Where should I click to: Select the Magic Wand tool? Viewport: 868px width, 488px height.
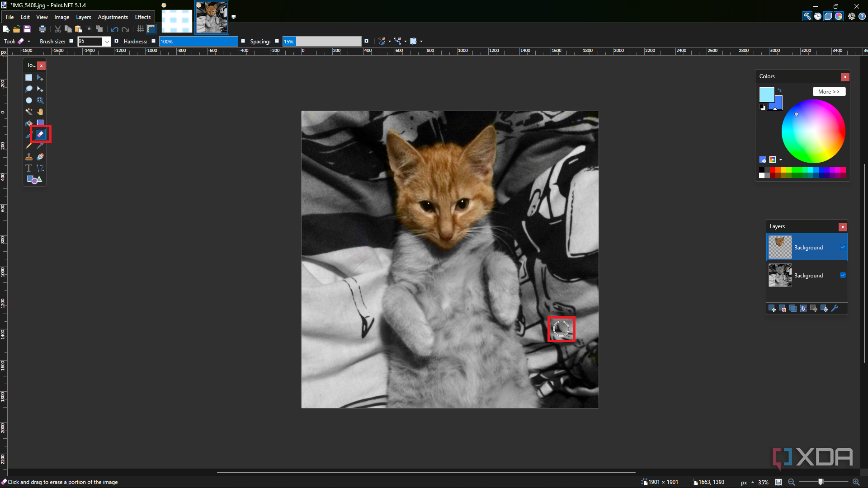coord(28,112)
